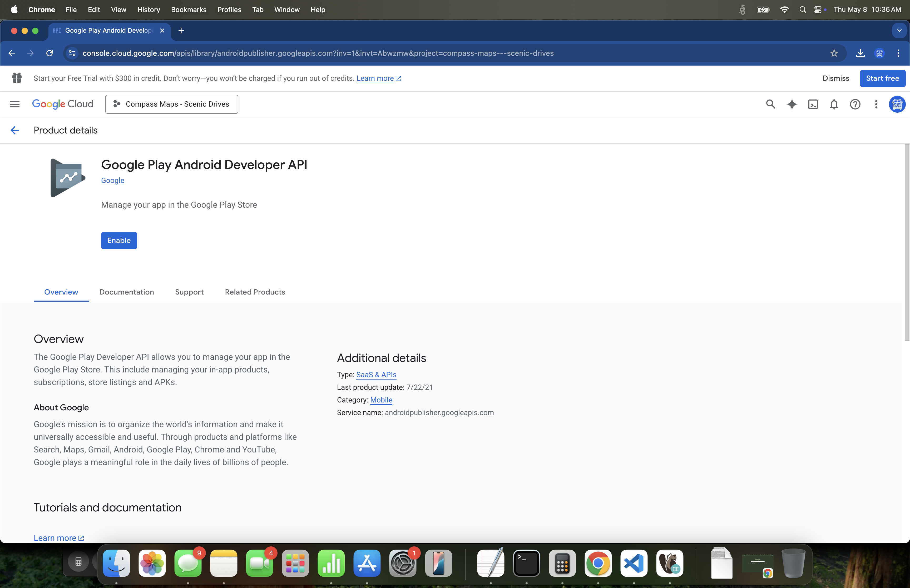Open the Google publisher link
This screenshot has height=588, width=910.
[x=113, y=181]
